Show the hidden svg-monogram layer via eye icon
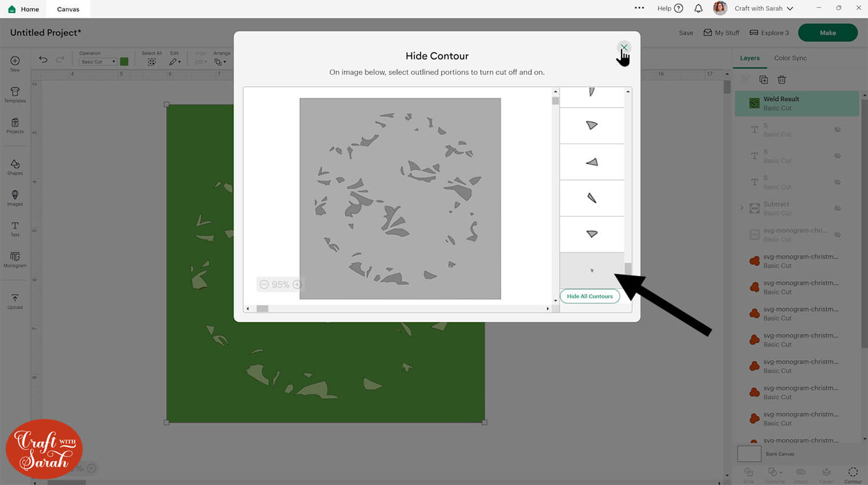Image resolution: width=868 pixels, height=485 pixels. click(x=837, y=234)
